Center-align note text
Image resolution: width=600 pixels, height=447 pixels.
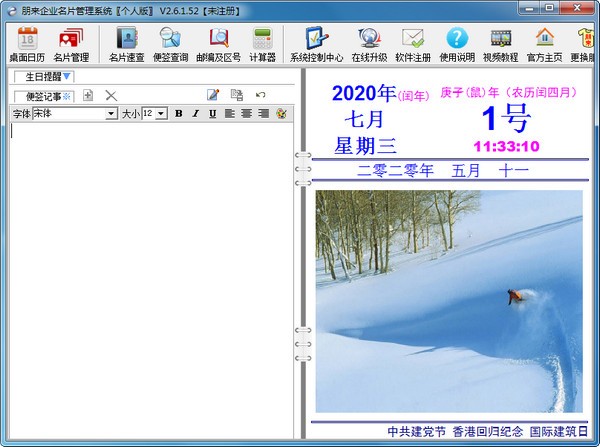point(247,113)
